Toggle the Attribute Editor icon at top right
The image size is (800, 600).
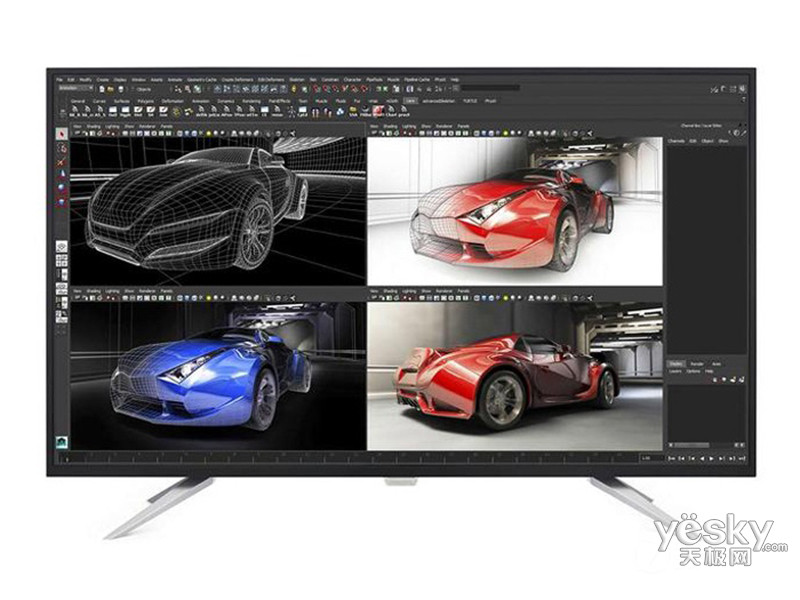[x=723, y=89]
